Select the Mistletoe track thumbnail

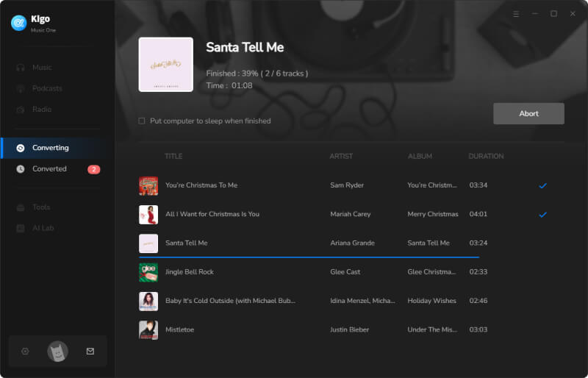(148, 330)
